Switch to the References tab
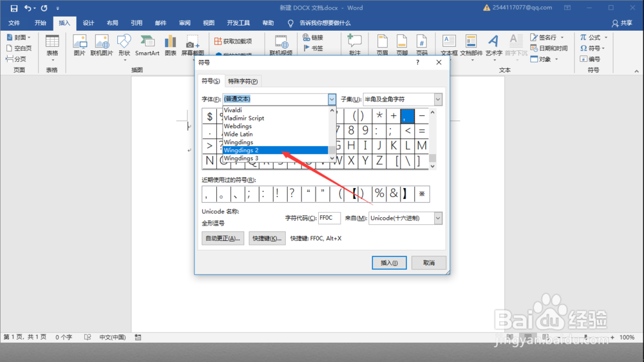 137,23
